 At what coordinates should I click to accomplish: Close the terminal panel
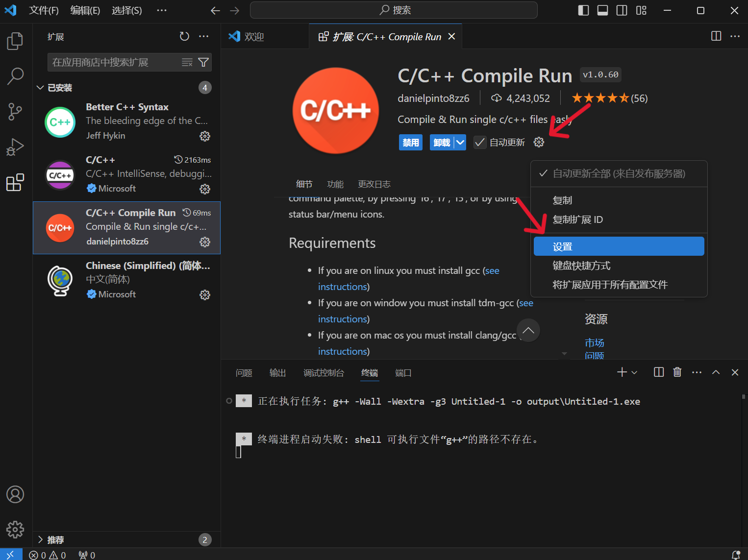coord(735,372)
